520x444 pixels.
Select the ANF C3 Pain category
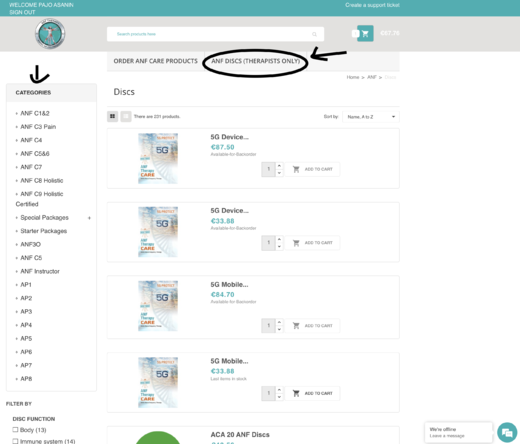(x=38, y=127)
